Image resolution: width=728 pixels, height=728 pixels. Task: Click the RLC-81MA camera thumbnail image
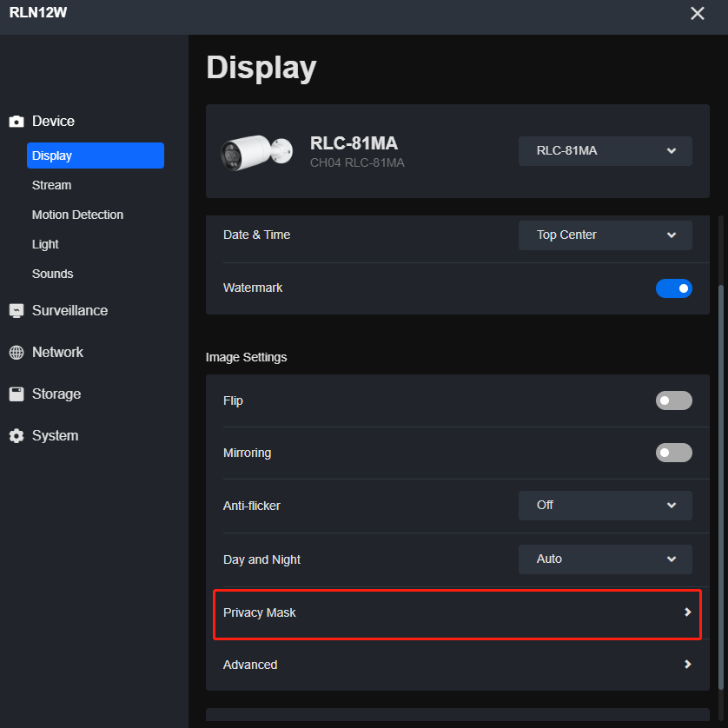pos(257,152)
